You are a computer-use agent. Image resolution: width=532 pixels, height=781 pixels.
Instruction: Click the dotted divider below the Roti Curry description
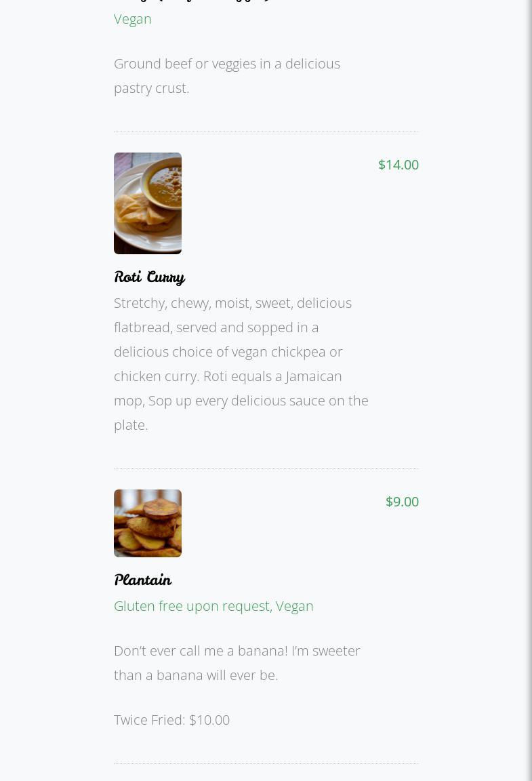[266, 468]
